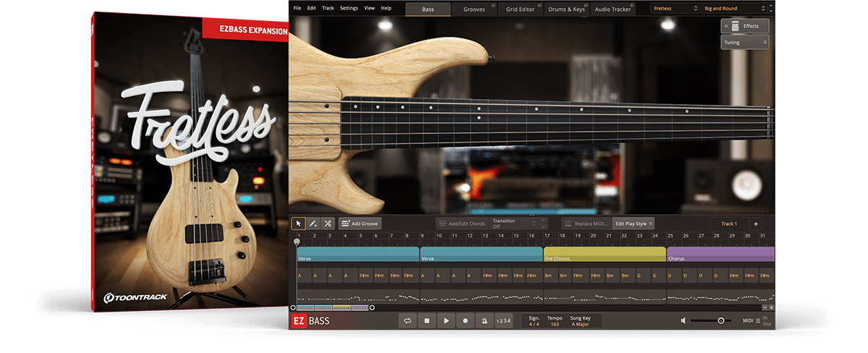This screenshot has width=868, height=353.
Task: Open the Edit menu
Action: 312,8
